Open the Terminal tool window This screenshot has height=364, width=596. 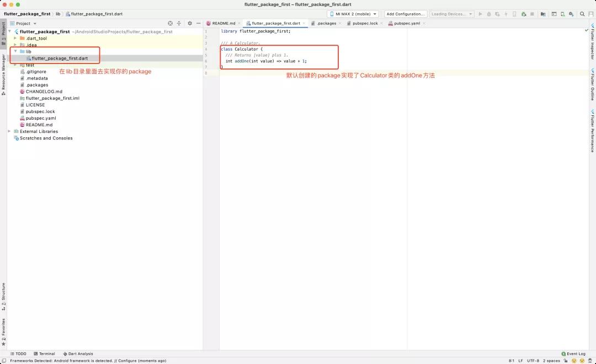click(x=45, y=354)
